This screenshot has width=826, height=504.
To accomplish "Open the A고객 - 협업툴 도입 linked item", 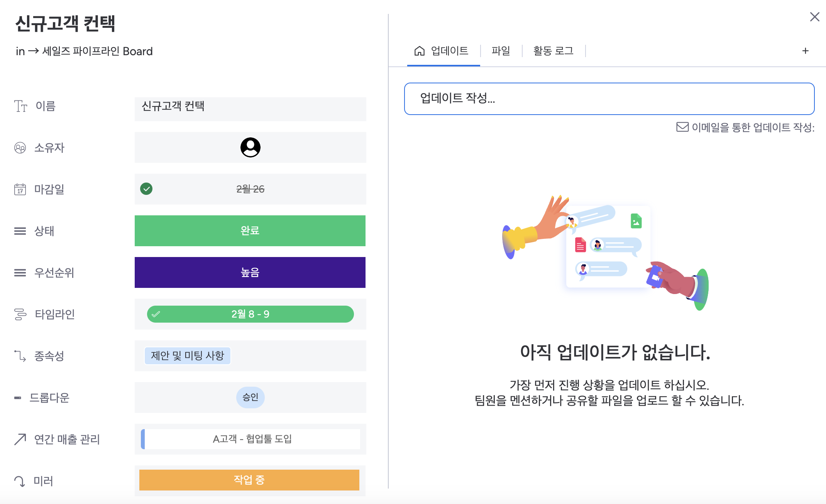I will tap(252, 439).
